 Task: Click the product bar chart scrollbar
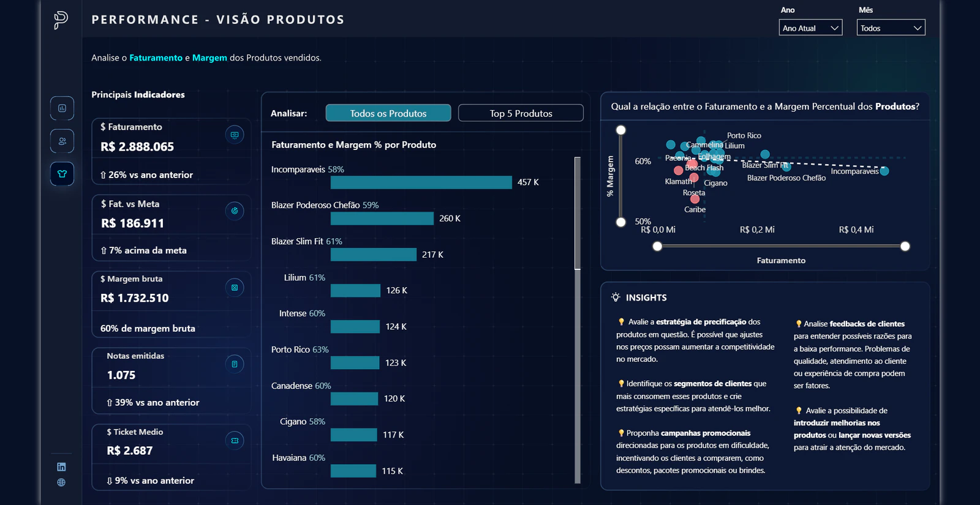click(x=578, y=213)
